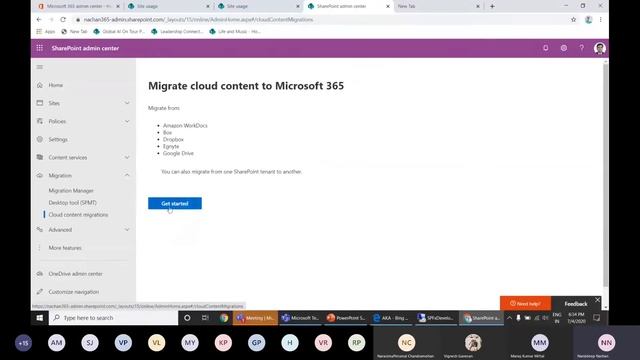Expand the Content services chevron

[x=127, y=158]
